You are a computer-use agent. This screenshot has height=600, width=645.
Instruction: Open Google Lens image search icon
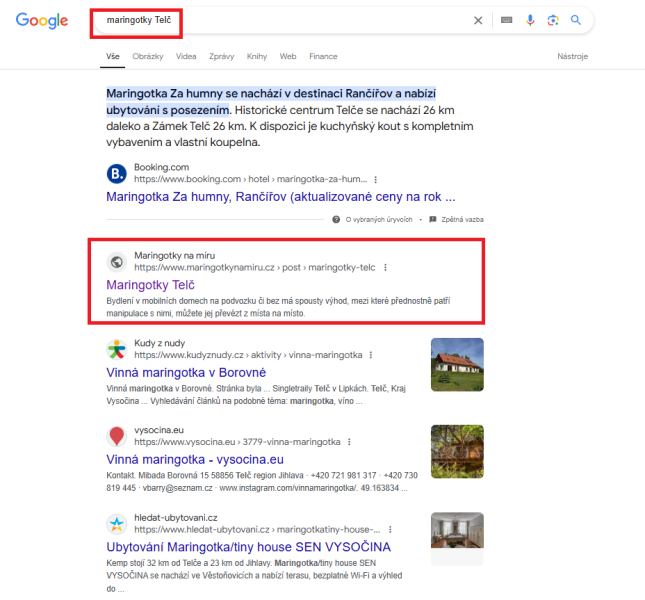(553, 20)
